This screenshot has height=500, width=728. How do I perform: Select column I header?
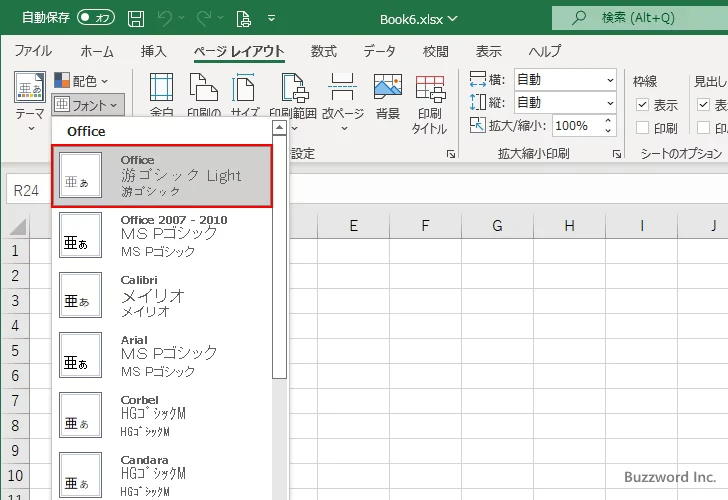(641, 226)
